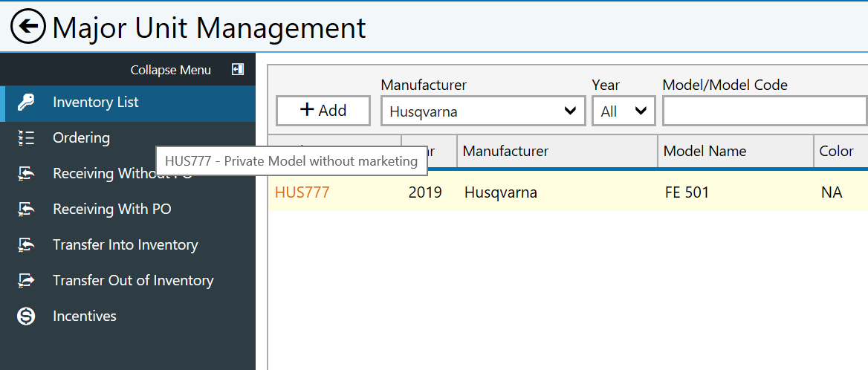The height and width of the screenshot is (370, 868).
Task: Sort by the Color column header
Action: point(841,151)
